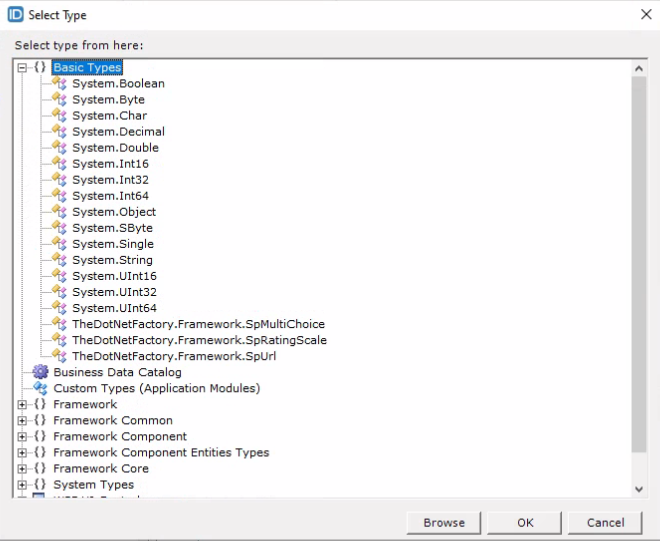Click the System.Single type icon
This screenshot has height=541, width=660.
coord(59,243)
